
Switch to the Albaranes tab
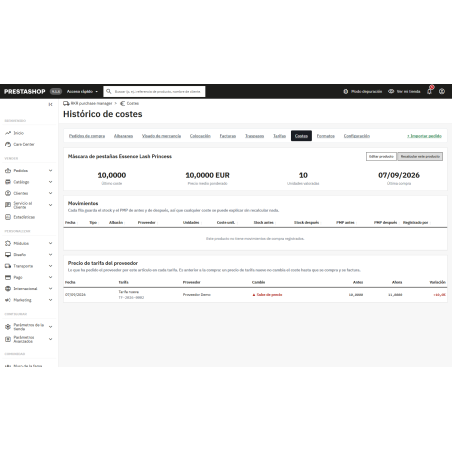pos(123,136)
